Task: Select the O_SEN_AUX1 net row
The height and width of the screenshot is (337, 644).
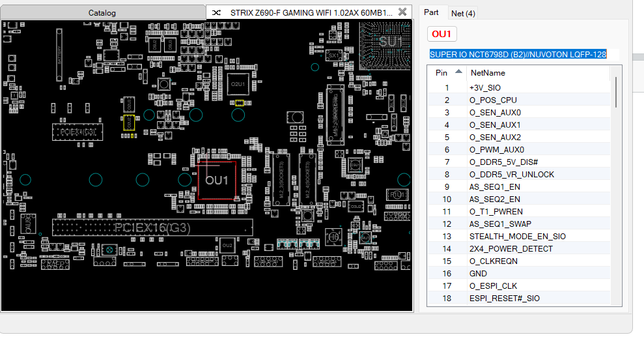Action: 519,125
